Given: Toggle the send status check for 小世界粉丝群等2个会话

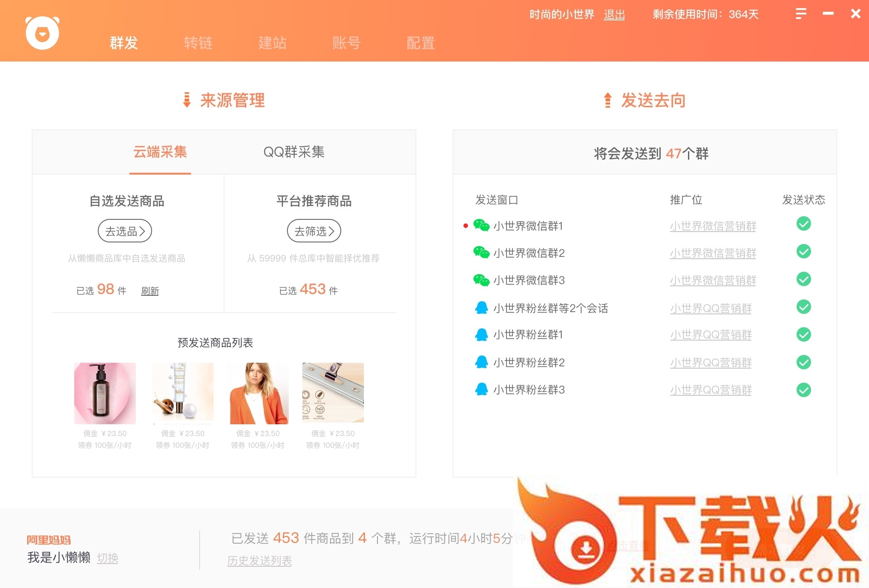Looking at the screenshot, I should (x=804, y=307).
